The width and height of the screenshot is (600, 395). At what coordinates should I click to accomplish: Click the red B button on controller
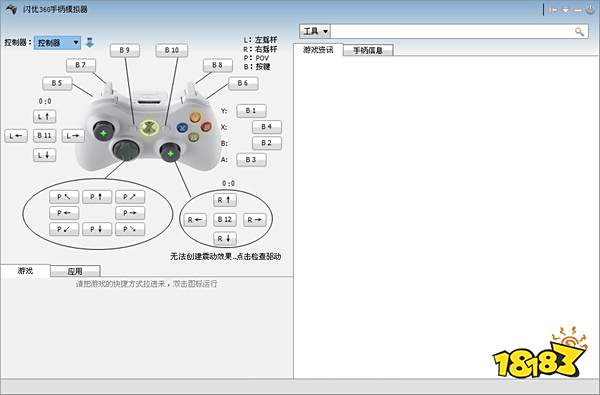tap(207, 126)
